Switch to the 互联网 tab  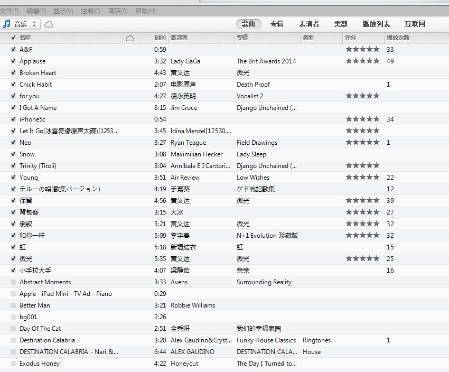(415, 24)
